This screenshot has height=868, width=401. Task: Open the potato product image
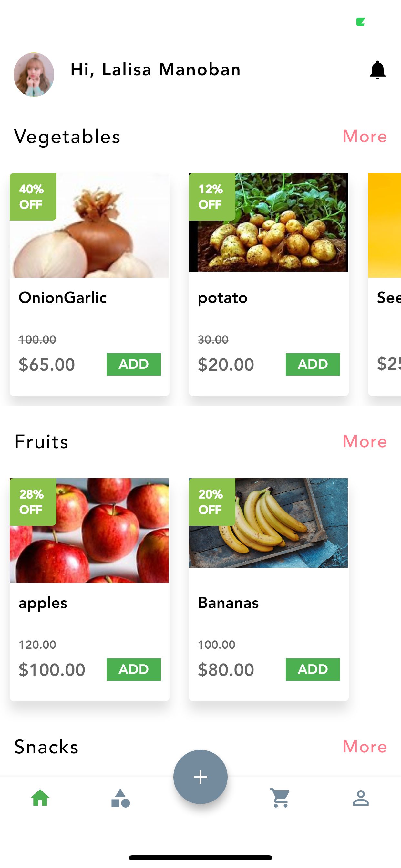280,236
